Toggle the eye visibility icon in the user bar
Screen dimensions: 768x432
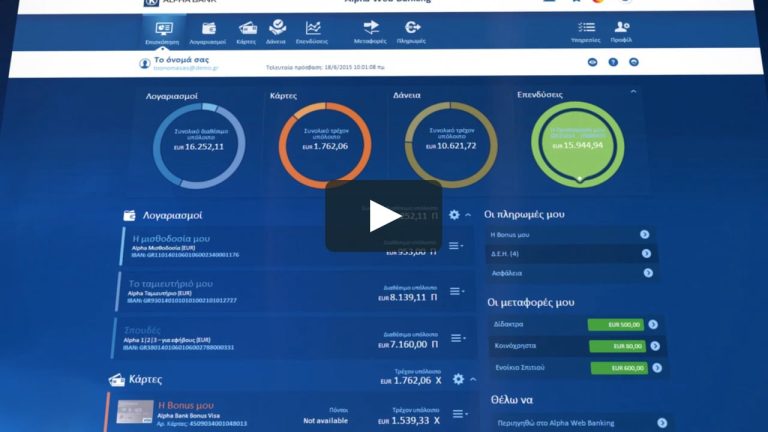coord(593,62)
